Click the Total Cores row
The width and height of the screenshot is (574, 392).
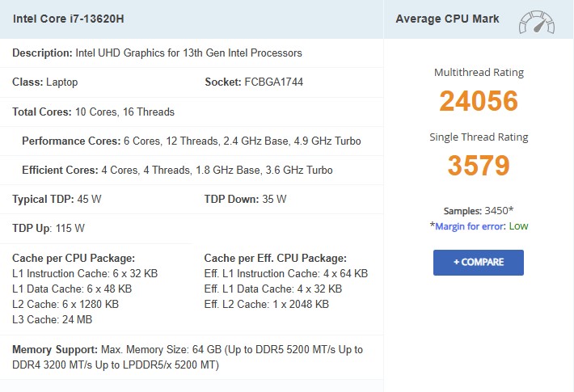94,112
